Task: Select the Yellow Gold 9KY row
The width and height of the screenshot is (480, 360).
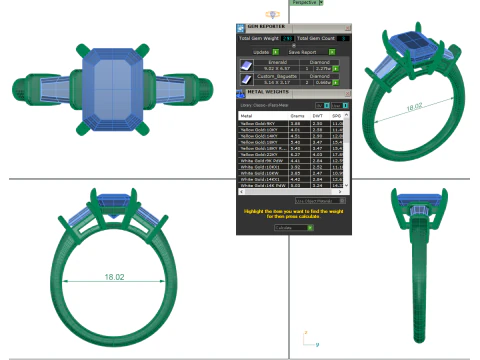Action: pos(291,123)
